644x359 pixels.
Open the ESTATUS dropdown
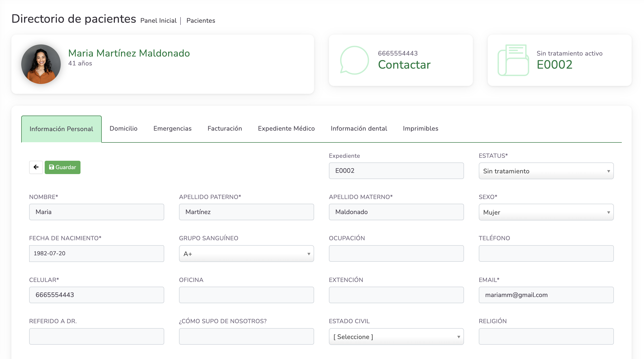[x=546, y=171]
